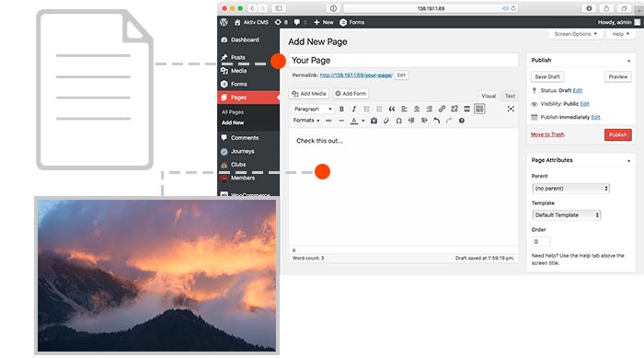Open text color picker arrow

point(363,121)
